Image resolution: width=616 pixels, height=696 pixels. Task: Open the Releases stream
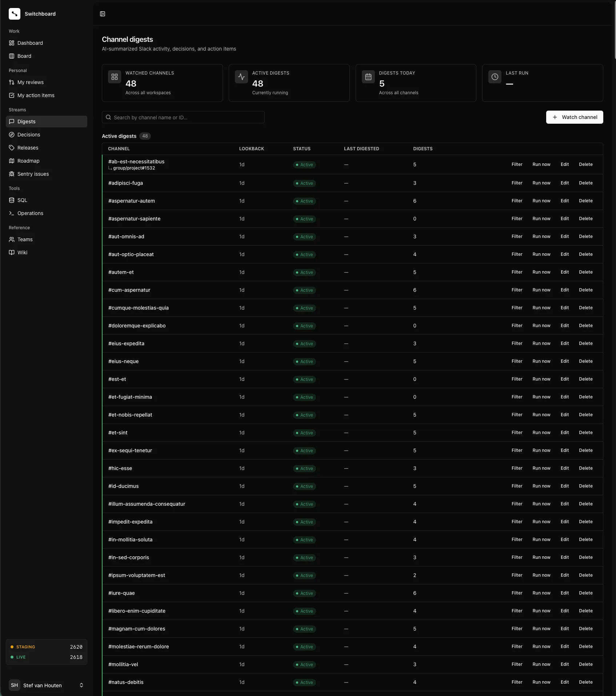(x=47, y=148)
